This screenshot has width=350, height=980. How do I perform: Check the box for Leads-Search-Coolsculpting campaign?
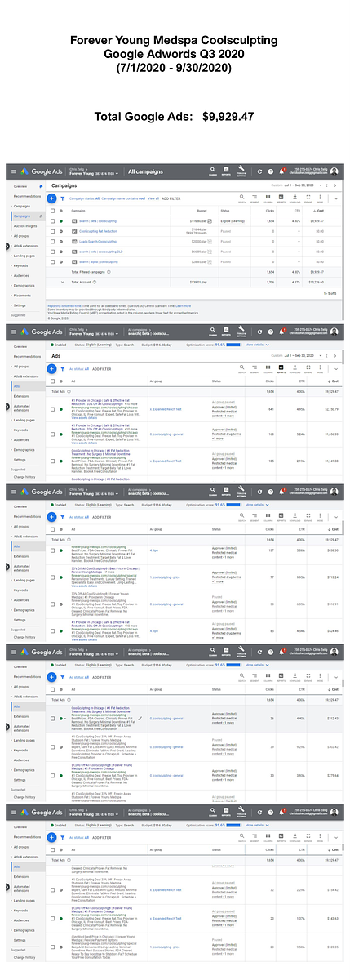pyautogui.click(x=53, y=242)
